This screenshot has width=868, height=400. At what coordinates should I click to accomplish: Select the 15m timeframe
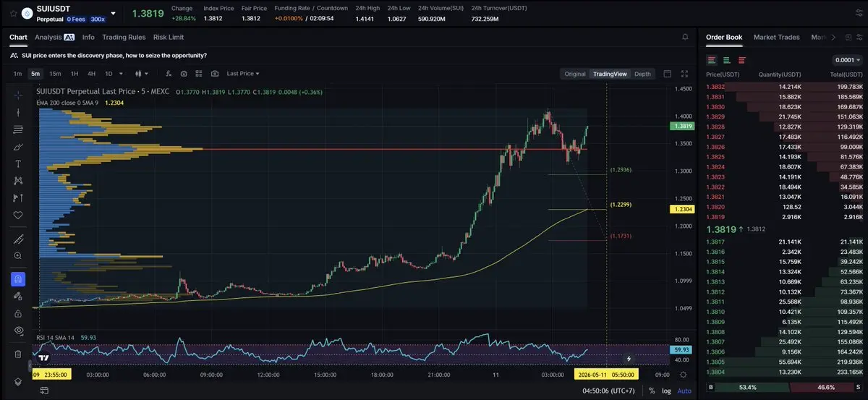click(x=55, y=74)
